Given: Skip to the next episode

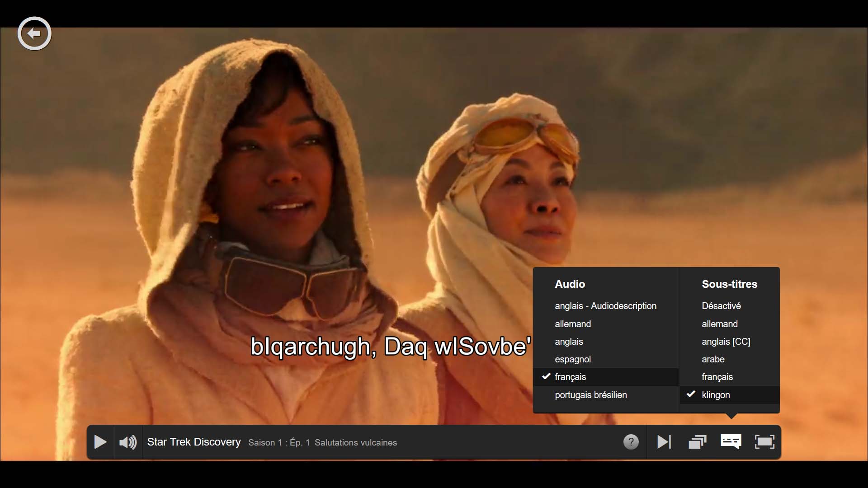Looking at the screenshot, I should pos(664,442).
